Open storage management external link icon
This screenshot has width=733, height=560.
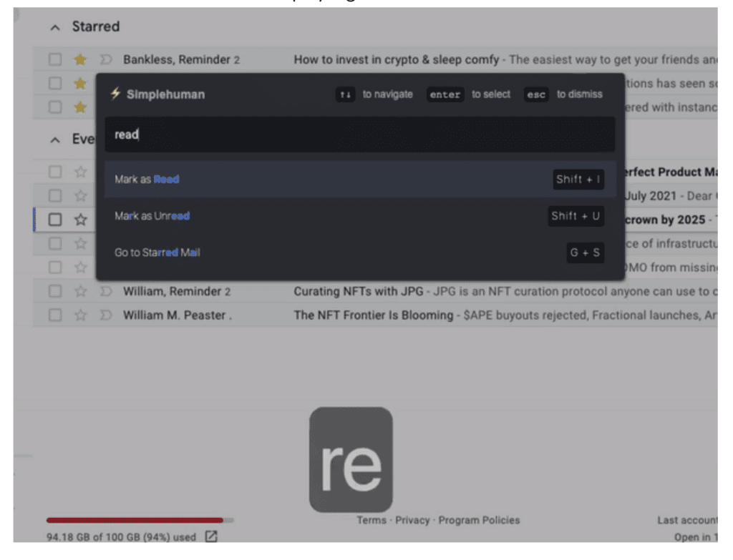[211, 536]
